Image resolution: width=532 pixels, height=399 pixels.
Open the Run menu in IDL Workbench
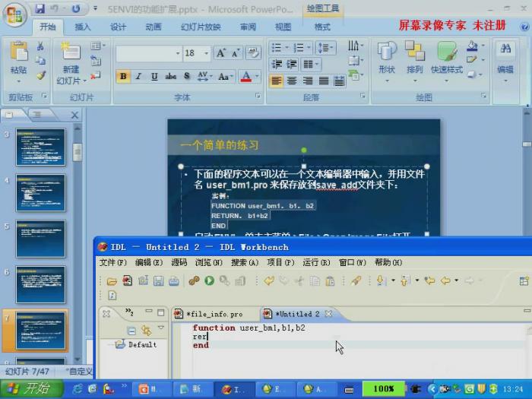click(x=310, y=262)
